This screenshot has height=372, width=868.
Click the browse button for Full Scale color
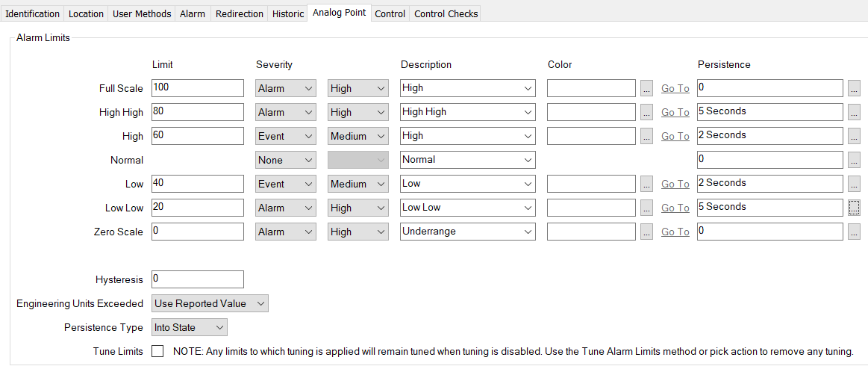[646, 89]
